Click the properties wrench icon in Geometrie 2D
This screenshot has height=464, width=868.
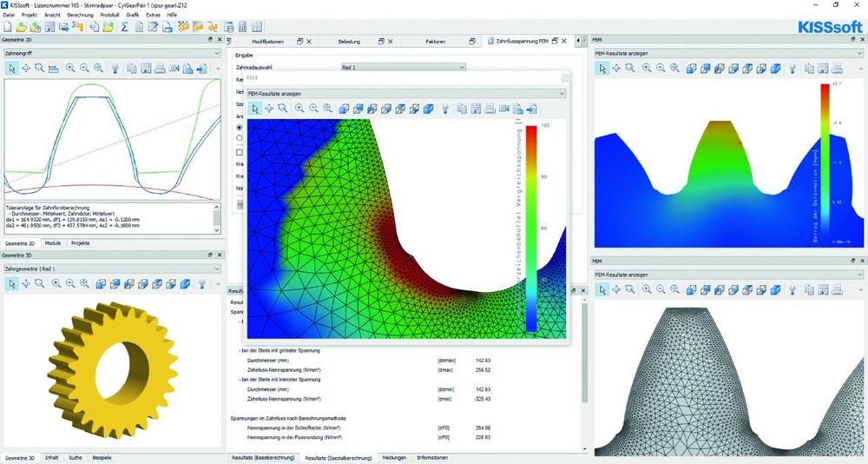(x=115, y=68)
